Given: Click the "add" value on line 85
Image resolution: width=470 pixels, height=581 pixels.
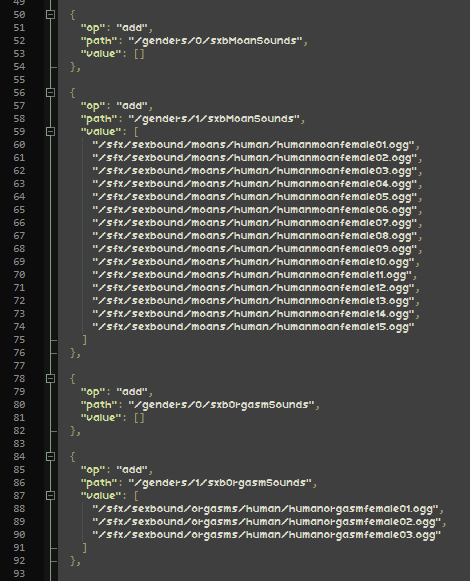Looking at the screenshot, I should [x=132, y=470].
